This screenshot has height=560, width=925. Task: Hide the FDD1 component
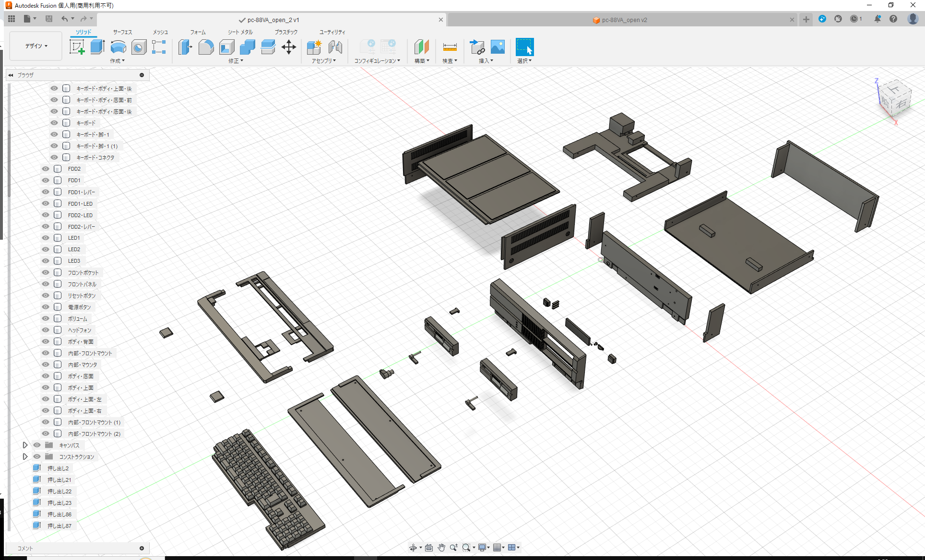(45, 180)
